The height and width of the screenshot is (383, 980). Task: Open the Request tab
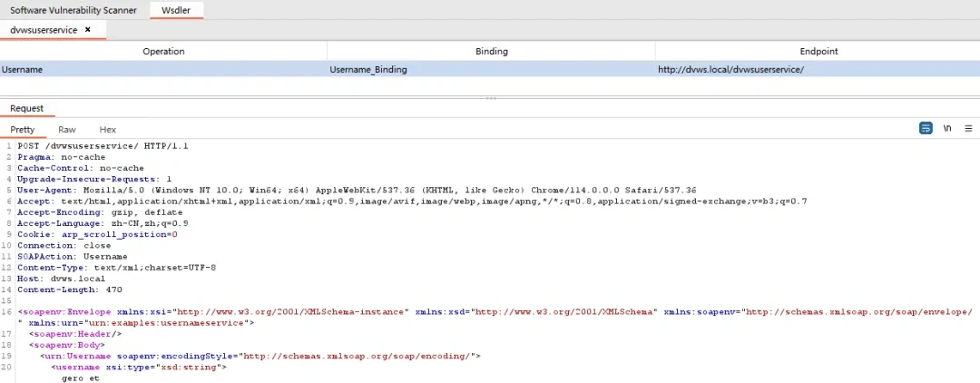pyautogui.click(x=27, y=108)
